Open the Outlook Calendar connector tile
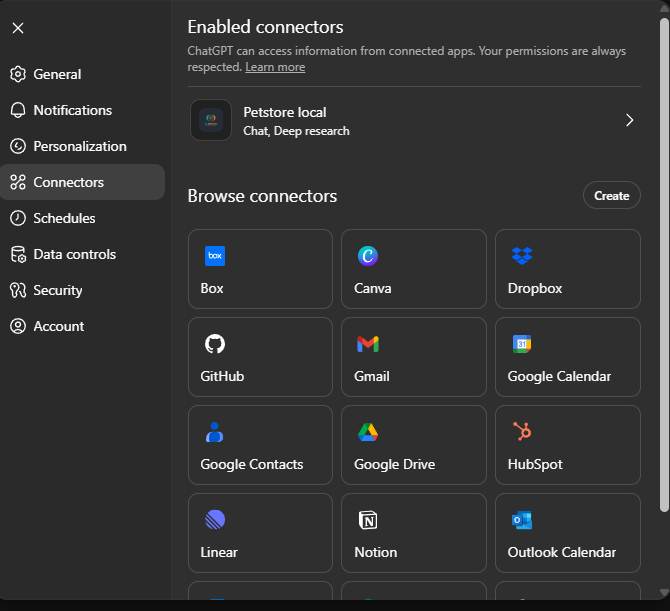This screenshot has height=611, width=670. 567,537
